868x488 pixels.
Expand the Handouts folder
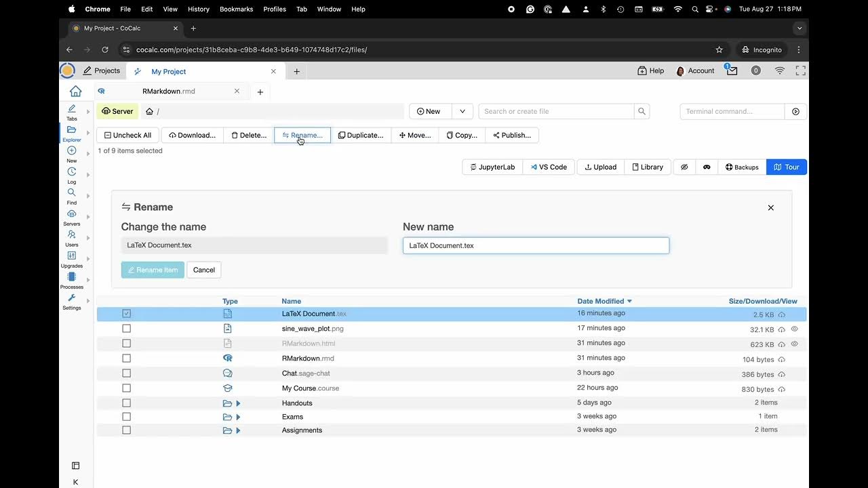(x=238, y=403)
